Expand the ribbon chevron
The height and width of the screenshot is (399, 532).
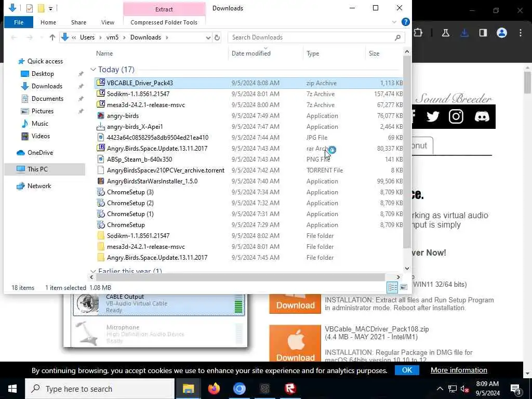coord(394,22)
